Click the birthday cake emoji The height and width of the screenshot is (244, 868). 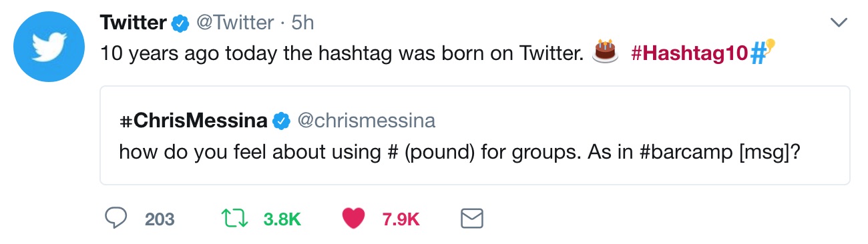pyautogui.click(x=606, y=51)
